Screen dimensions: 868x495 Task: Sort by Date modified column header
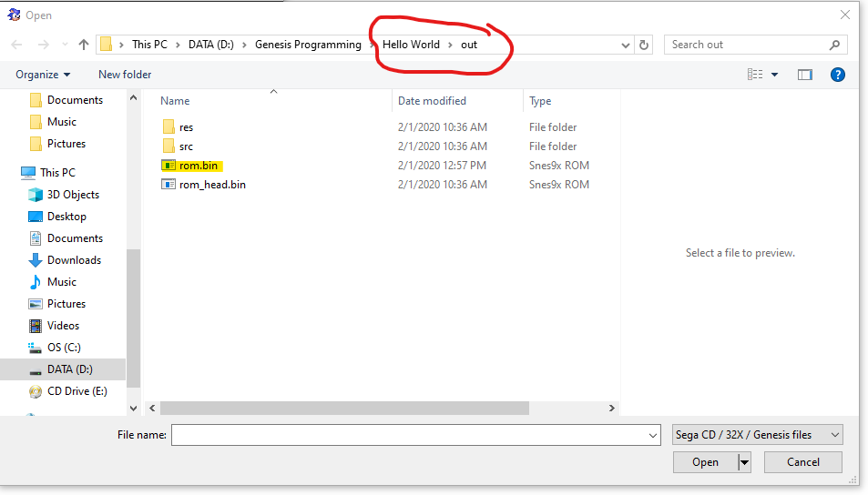[432, 101]
